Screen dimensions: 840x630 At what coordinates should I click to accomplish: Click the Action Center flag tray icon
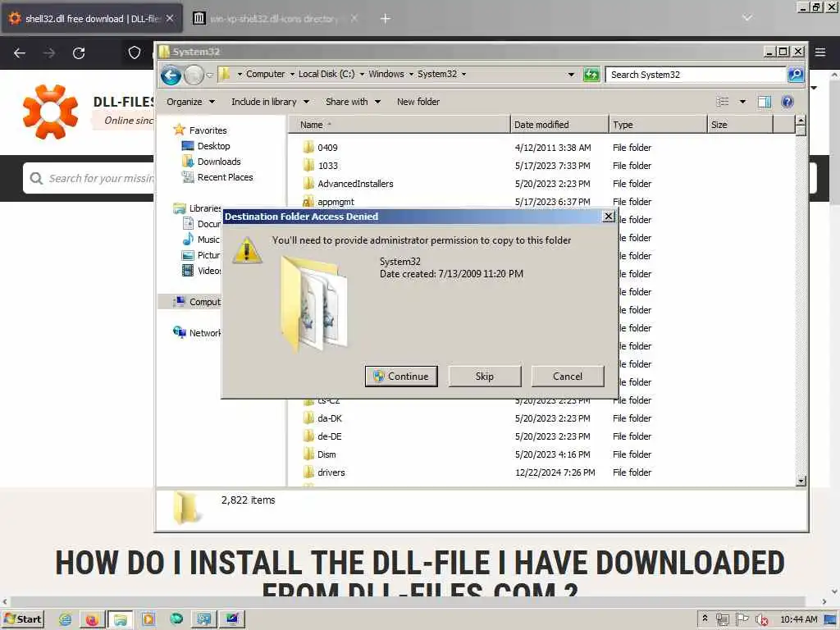click(742, 619)
